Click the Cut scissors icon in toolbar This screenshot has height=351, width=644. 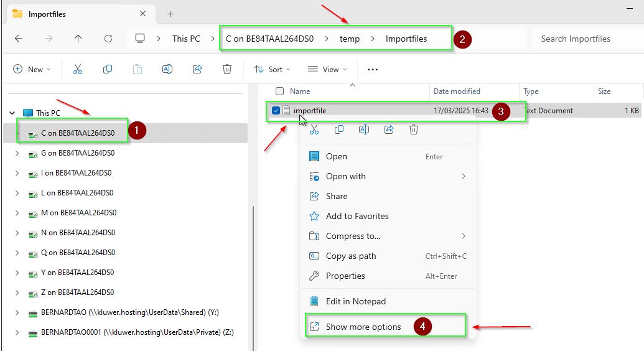[78, 70]
